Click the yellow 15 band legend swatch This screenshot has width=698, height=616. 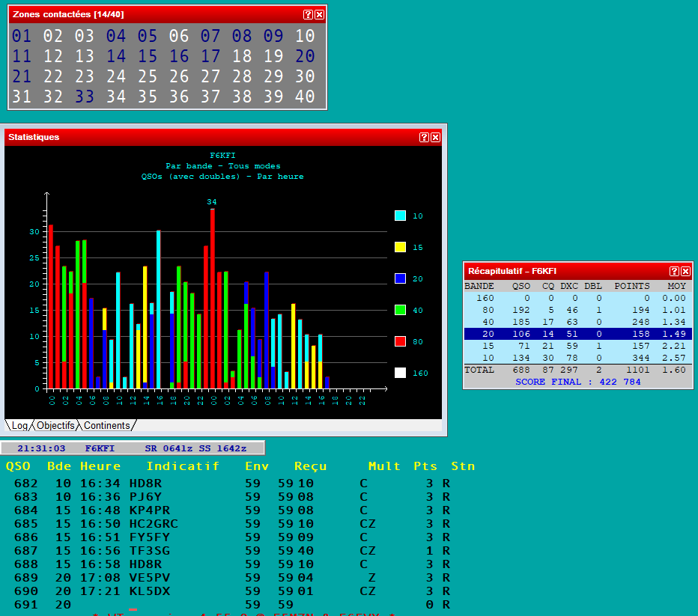click(400, 247)
